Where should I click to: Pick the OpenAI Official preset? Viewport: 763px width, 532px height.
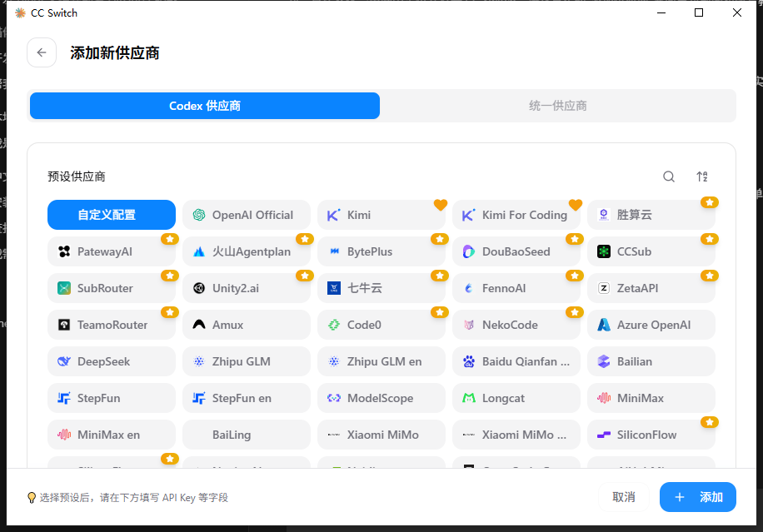pos(247,215)
